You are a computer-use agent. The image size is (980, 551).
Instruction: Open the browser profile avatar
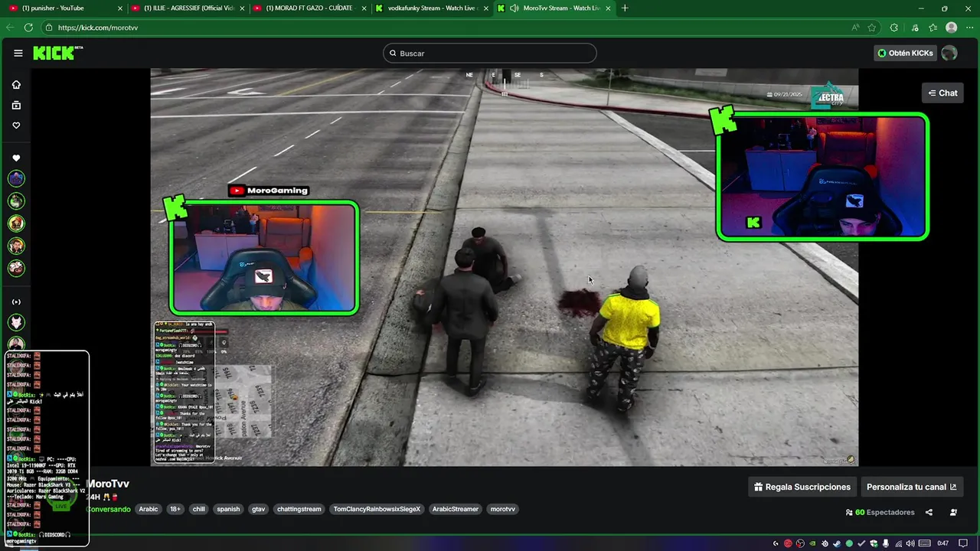pyautogui.click(x=951, y=28)
